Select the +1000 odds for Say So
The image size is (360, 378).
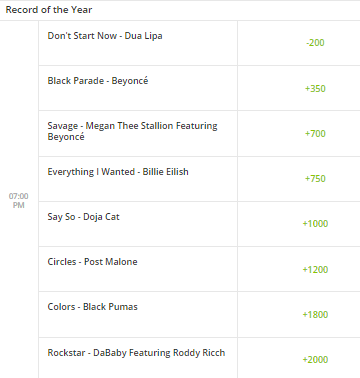pos(315,223)
